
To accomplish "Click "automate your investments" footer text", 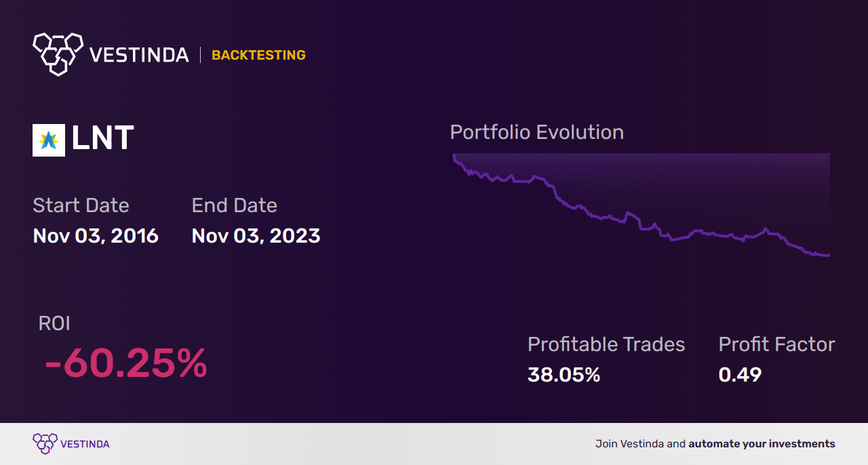I will pyautogui.click(x=762, y=444).
